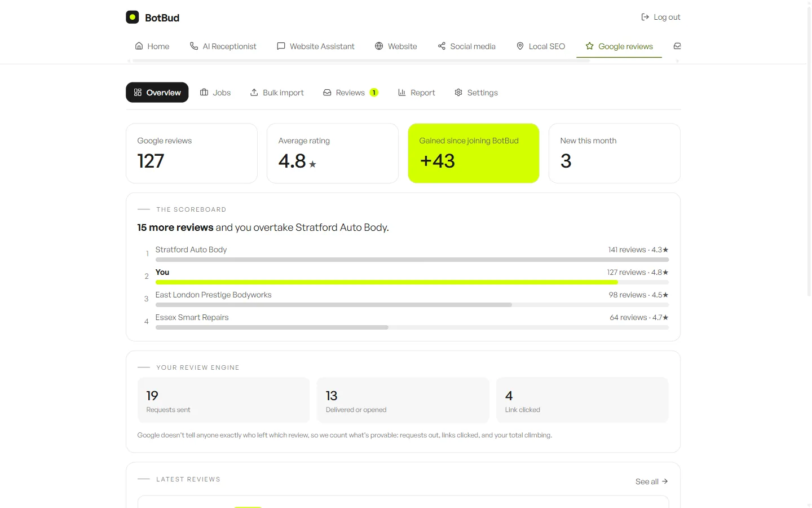Click the '98 reviews · 4.5★' text
Screen dimensions: 812x508
[639, 295]
